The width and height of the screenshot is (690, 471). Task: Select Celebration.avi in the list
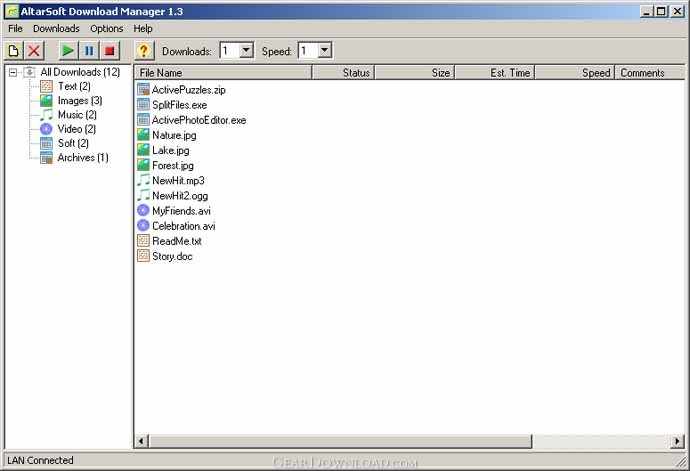pyautogui.click(x=184, y=226)
